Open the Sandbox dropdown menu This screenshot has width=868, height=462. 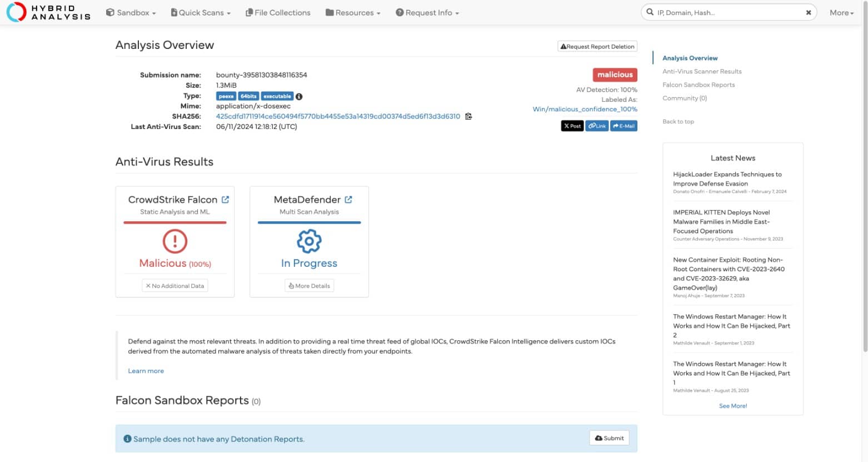point(131,12)
